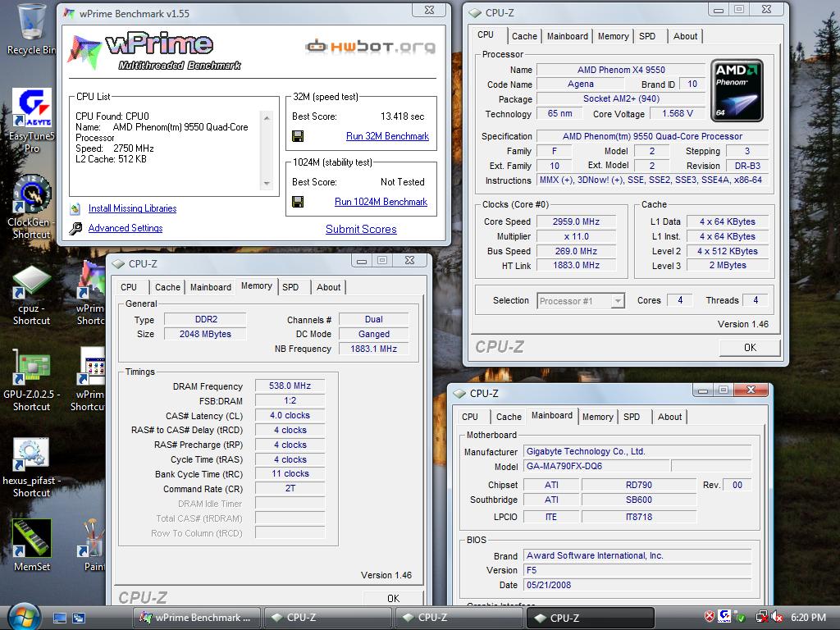Click the GA-MA790FX-DQ6 model field
The image size is (840, 630).
coord(596,466)
